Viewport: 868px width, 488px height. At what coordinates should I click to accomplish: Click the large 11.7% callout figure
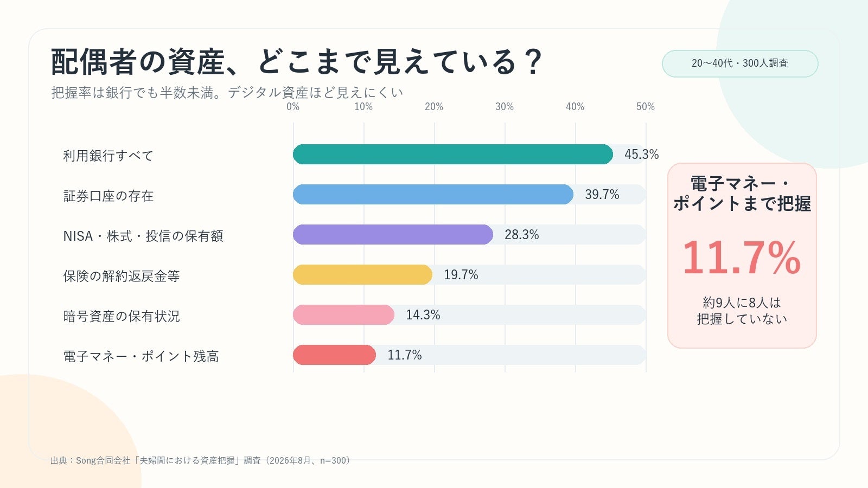(x=742, y=258)
